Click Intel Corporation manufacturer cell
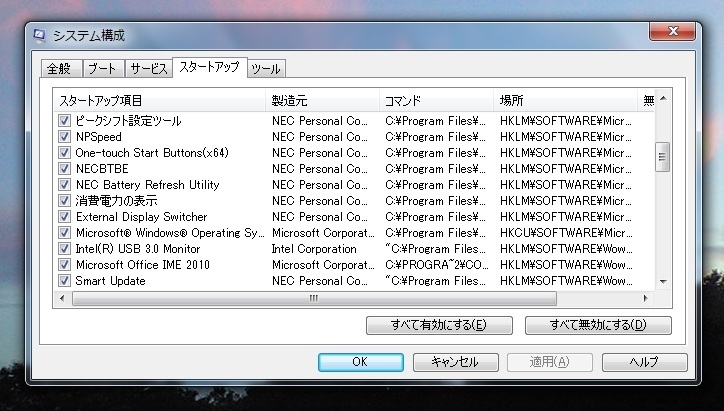724x411 pixels. click(x=314, y=249)
